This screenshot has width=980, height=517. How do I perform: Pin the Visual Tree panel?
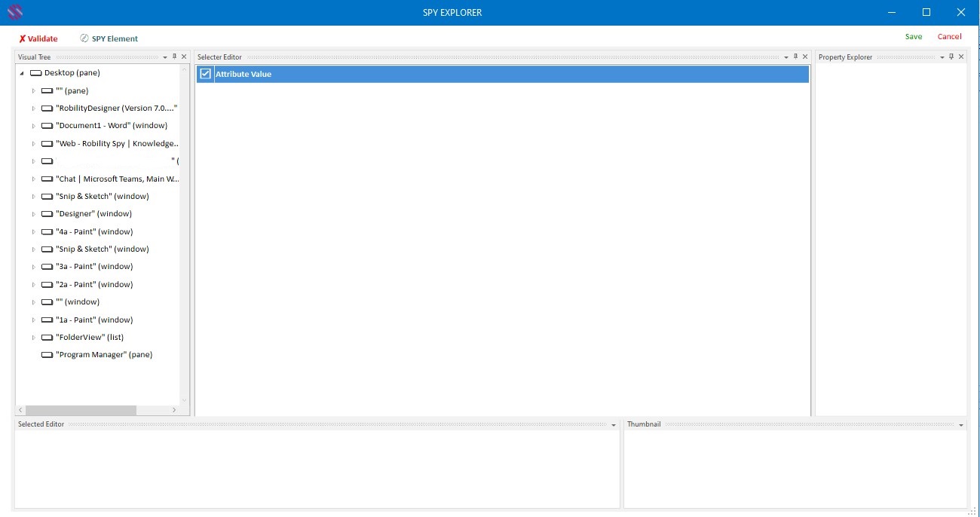174,57
